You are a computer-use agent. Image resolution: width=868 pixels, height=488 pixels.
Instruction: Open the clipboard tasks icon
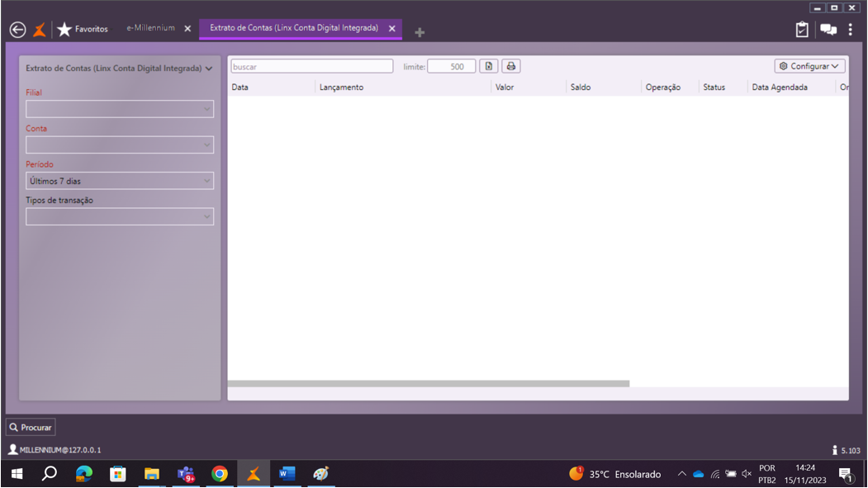(x=802, y=30)
